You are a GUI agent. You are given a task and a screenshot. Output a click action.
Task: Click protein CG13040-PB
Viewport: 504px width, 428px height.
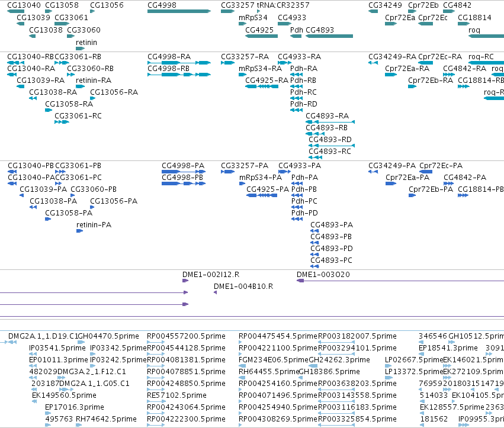[x=12, y=172]
